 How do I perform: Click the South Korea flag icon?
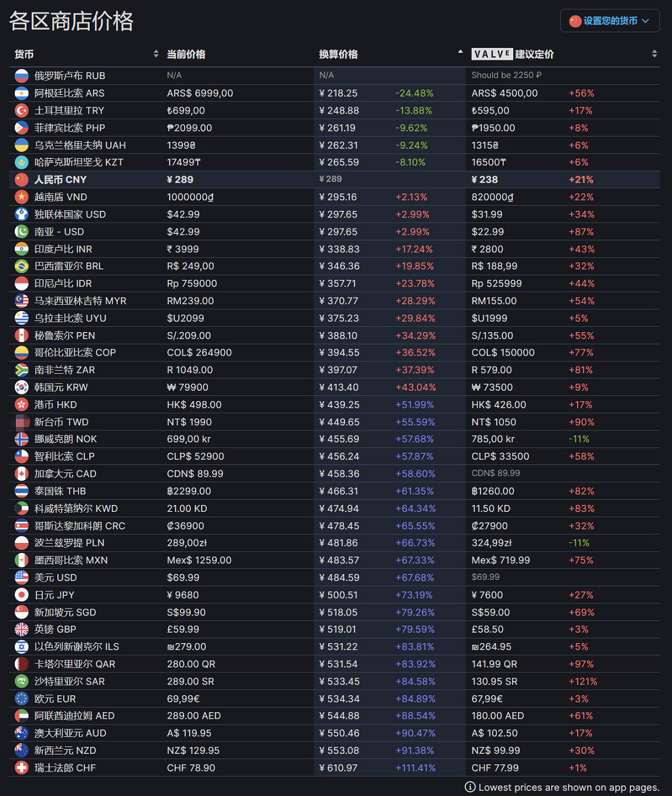(22, 387)
